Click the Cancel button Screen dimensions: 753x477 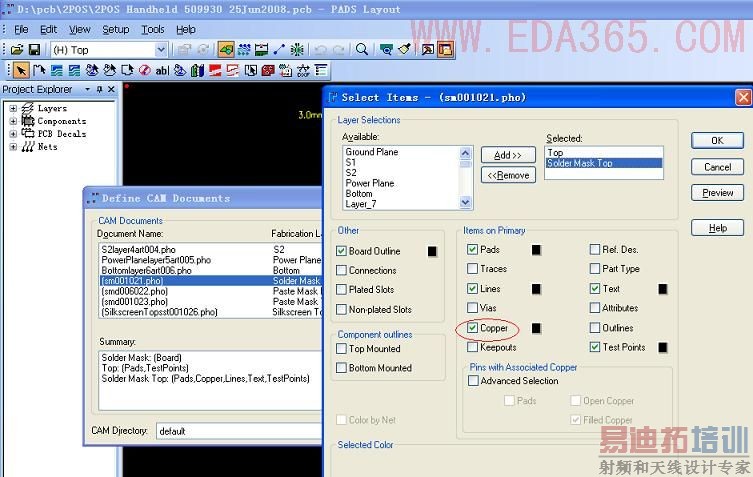717,167
